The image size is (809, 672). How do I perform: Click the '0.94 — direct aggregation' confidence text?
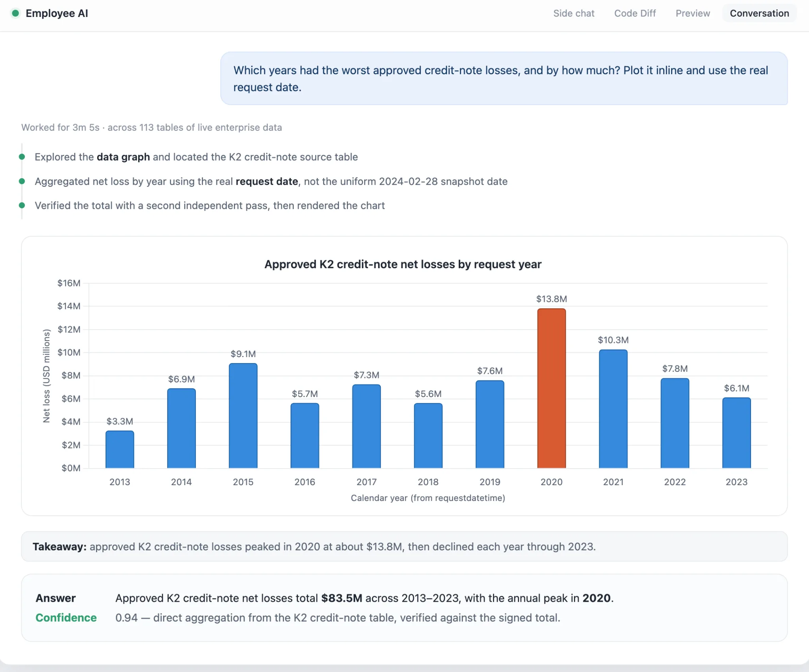coord(338,618)
